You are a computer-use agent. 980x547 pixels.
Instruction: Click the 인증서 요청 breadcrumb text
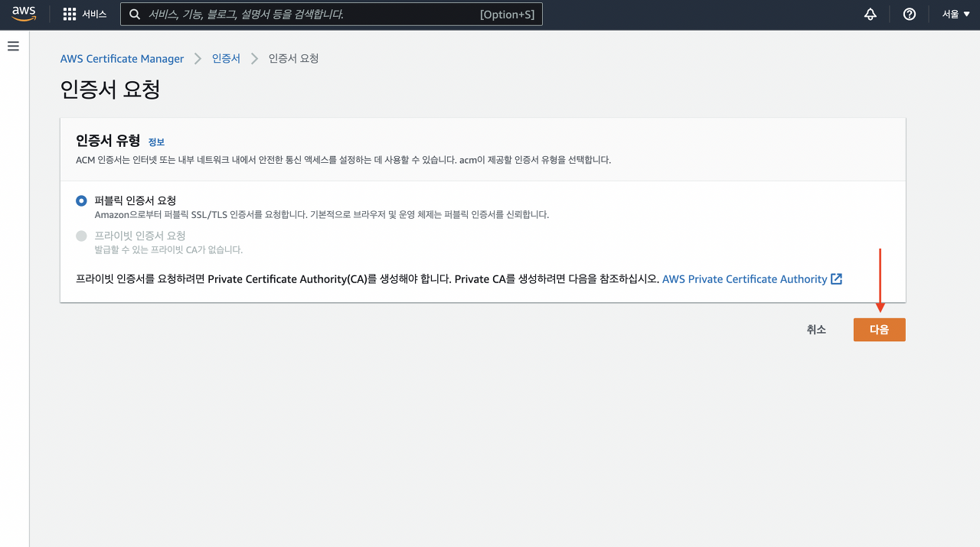point(294,59)
